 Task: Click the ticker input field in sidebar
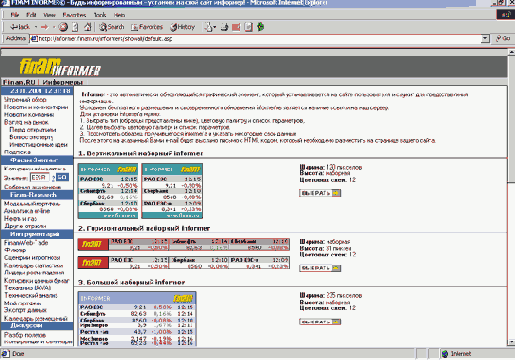pyautogui.click(x=40, y=178)
